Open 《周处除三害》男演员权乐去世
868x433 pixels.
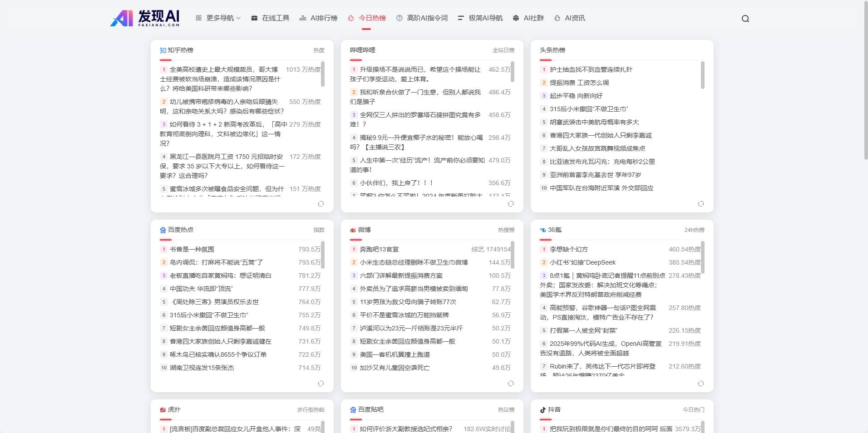click(214, 302)
